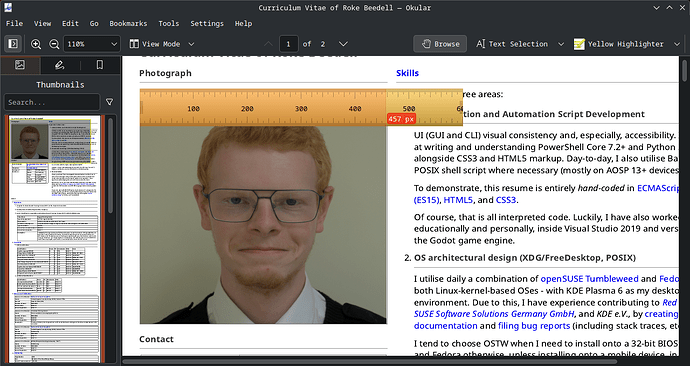The image size is (690, 366).
Task: Open the SUSE Software Solutions Germany GmbH link
Action: [494, 314]
